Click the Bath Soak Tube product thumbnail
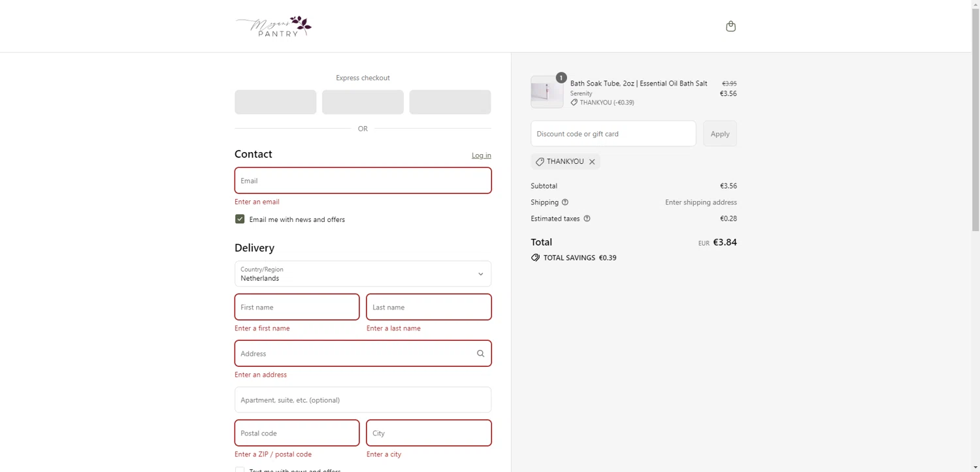This screenshot has width=980, height=472. (x=547, y=92)
